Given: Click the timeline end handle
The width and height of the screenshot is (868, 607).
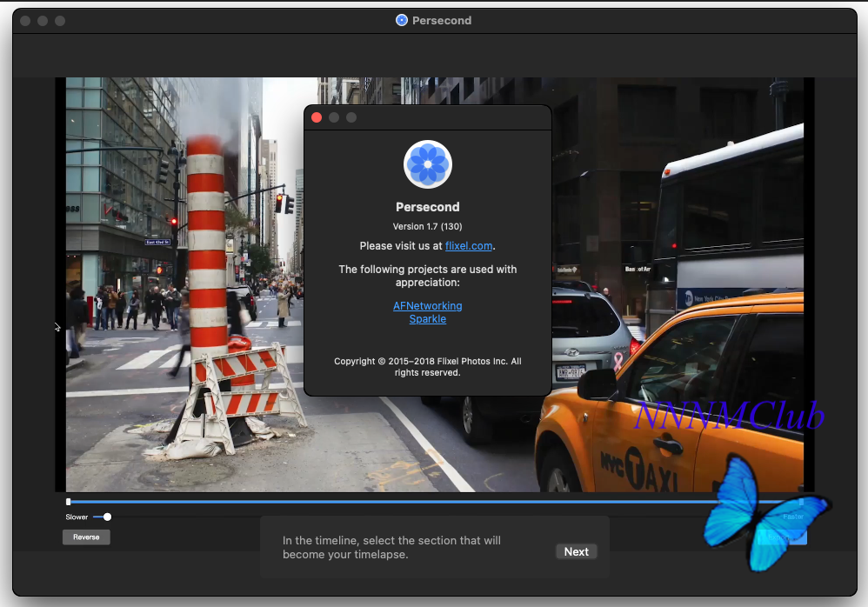Looking at the screenshot, I should coord(801,502).
